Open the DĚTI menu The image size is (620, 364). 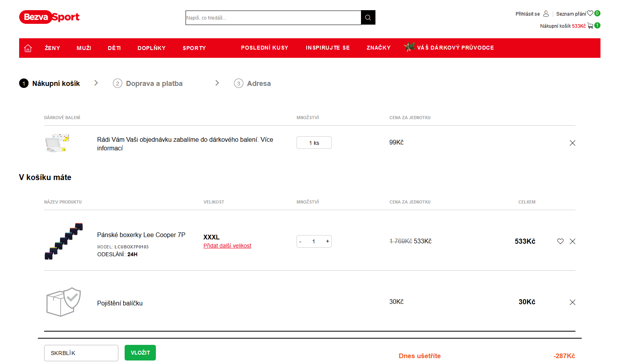tap(114, 48)
